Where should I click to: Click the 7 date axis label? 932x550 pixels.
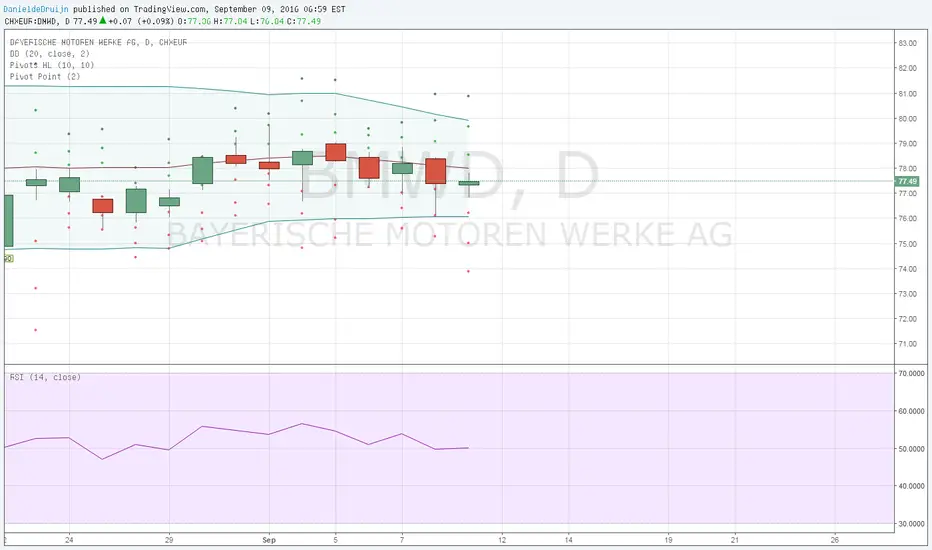coord(402,540)
